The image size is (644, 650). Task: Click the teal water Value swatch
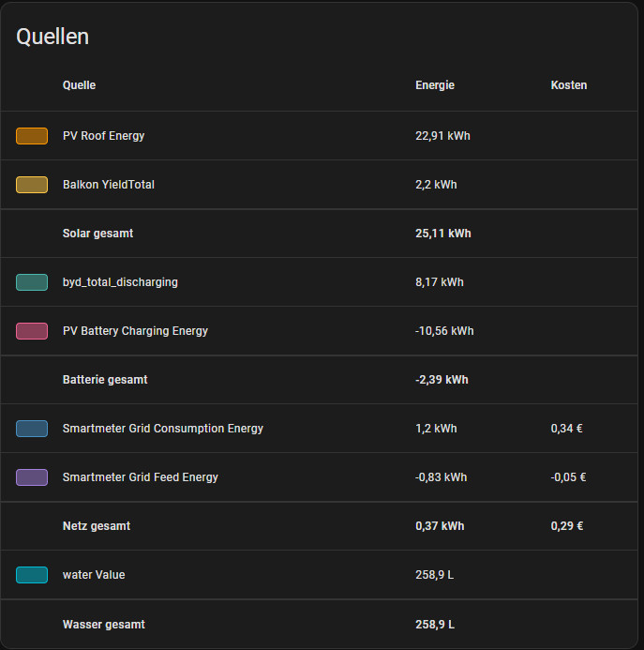coord(32,575)
